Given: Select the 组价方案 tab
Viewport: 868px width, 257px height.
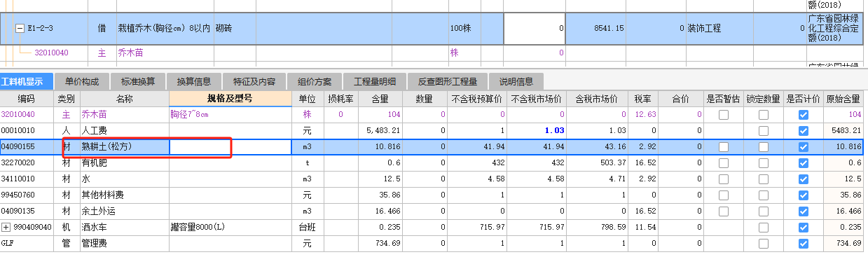Looking at the screenshot, I should pos(315,81).
